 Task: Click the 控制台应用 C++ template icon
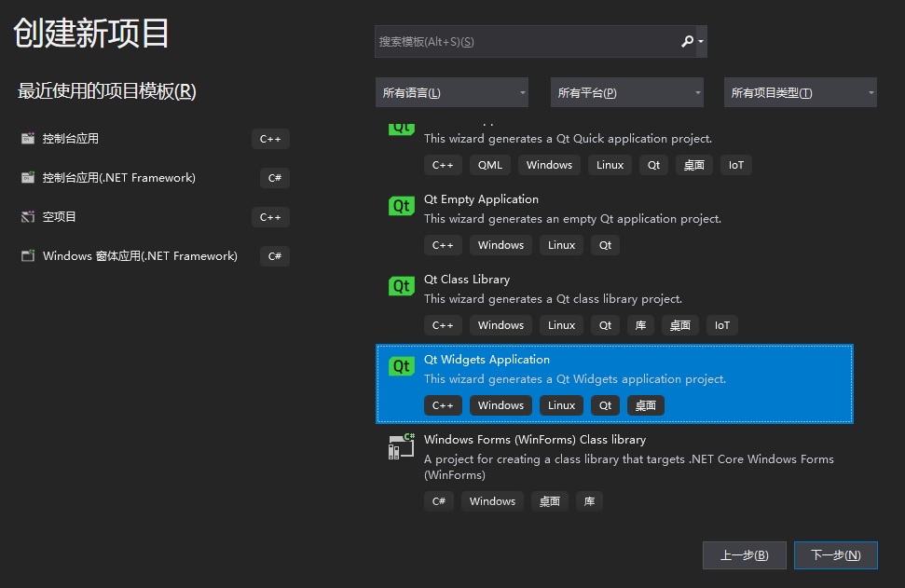tap(28, 139)
